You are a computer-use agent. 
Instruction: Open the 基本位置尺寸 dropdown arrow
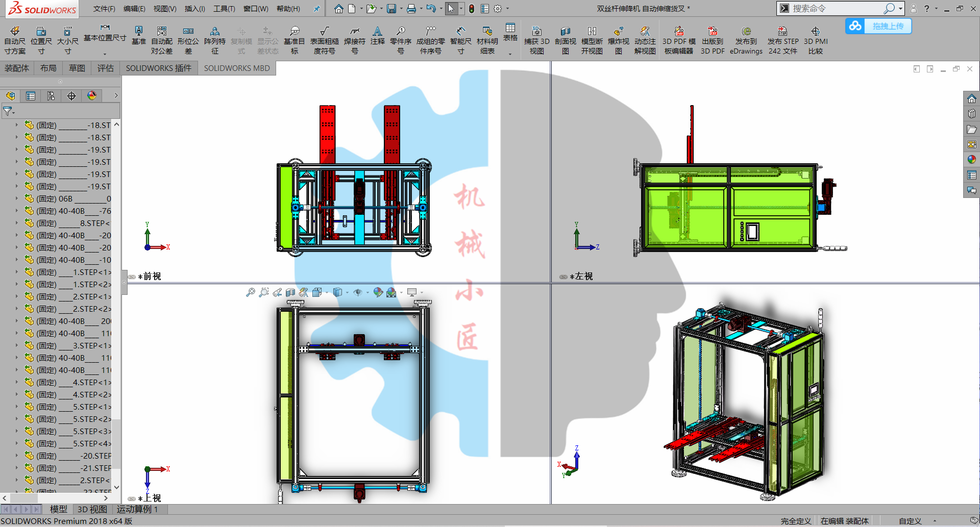[105, 54]
